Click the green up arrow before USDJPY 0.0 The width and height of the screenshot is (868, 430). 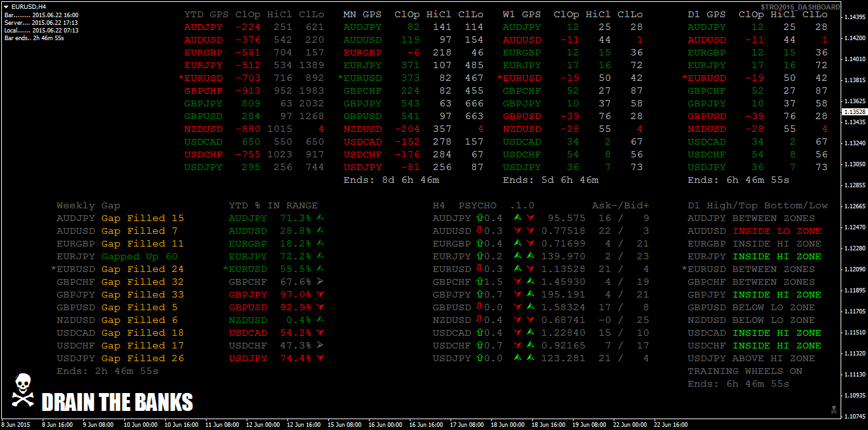(x=479, y=358)
